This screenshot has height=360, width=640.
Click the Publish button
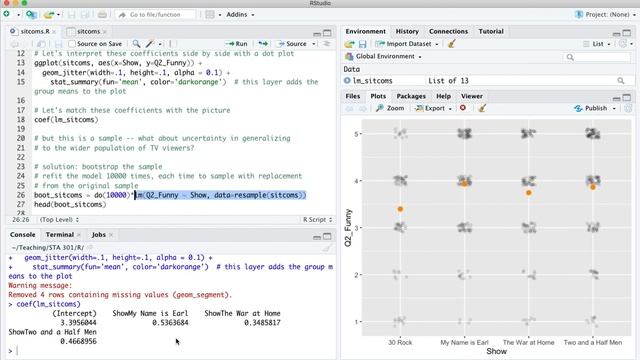tap(591, 108)
